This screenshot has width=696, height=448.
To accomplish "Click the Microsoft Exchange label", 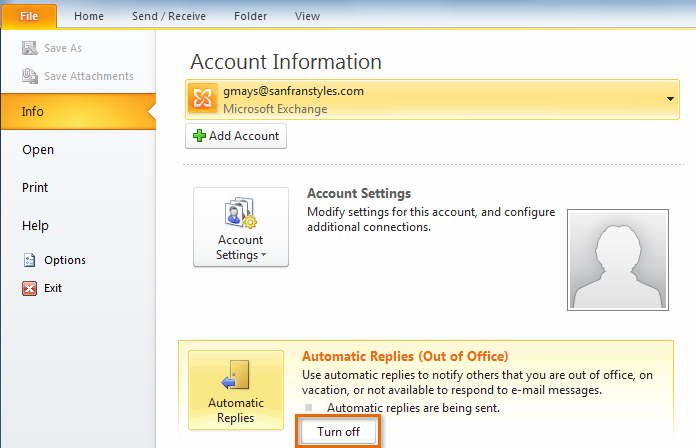I will (275, 109).
